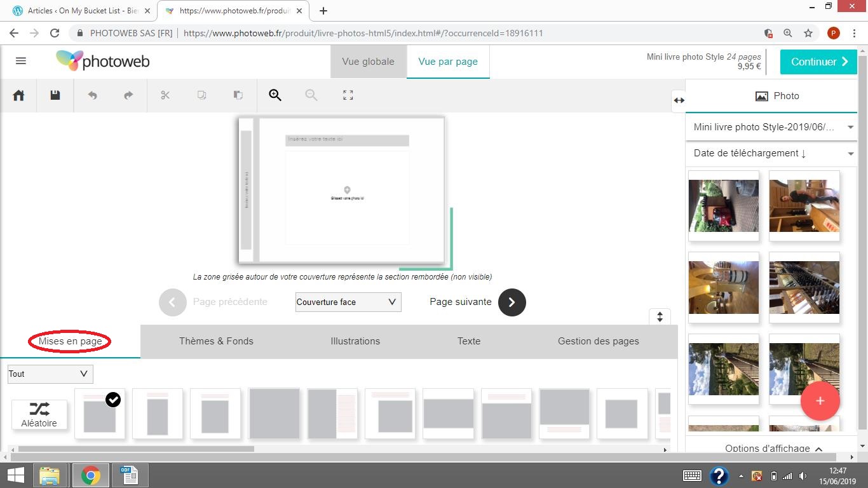The image size is (868, 488).
Task: Enter fullscreen view of the editor
Action: tap(348, 95)
